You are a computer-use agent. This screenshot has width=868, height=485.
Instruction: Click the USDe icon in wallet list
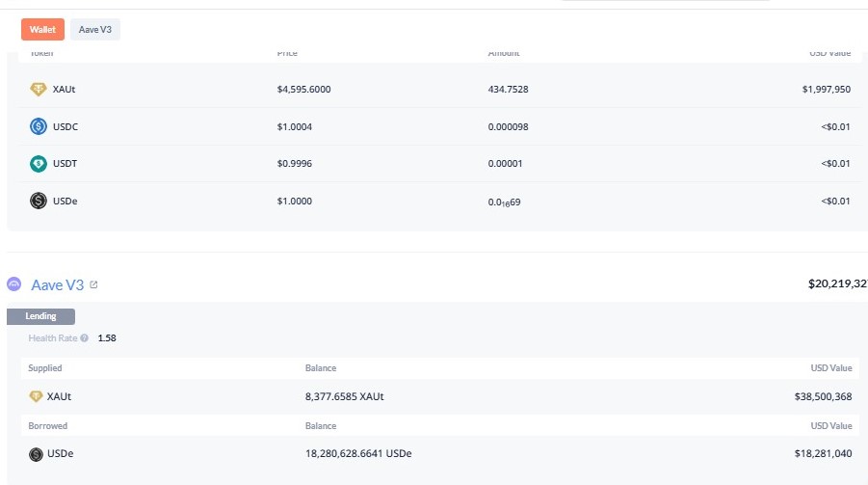click(x=39, y=201)
